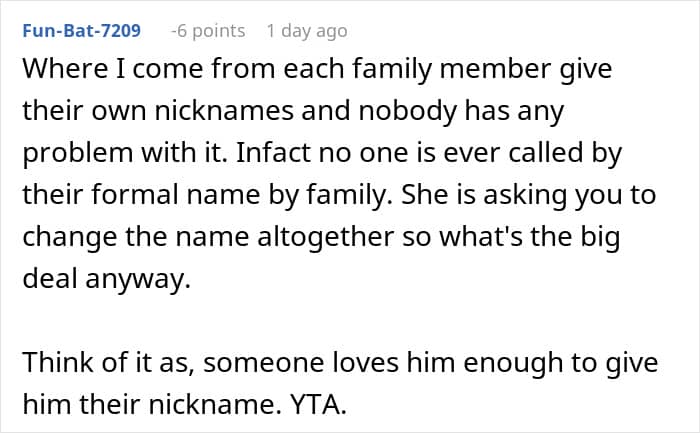Click the text "deal anyway."

[x=105, y=281]
